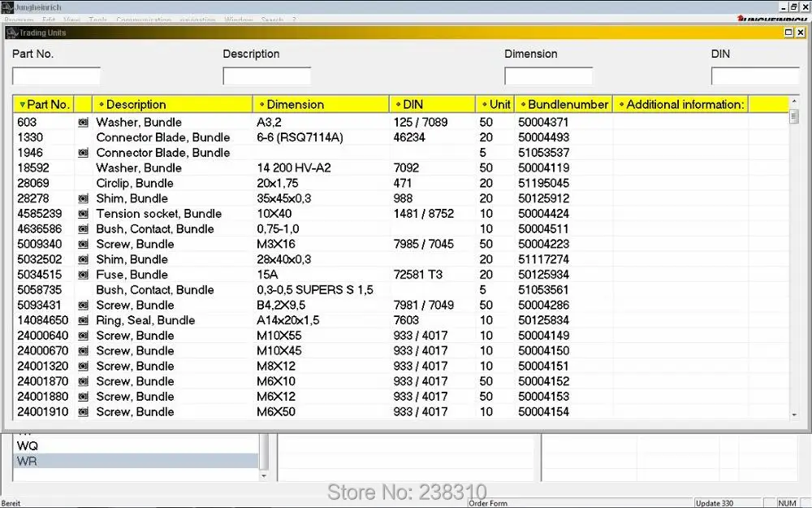Open the camera icon for part 5009340
812x508 pixels.
point(83,244)
